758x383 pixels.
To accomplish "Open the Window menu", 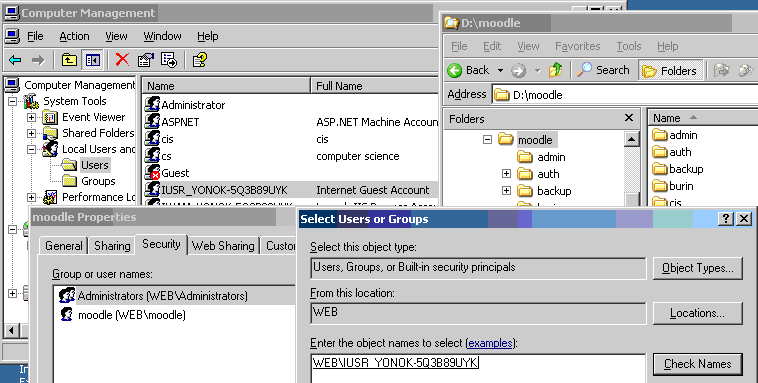I will tap(162, 36).
